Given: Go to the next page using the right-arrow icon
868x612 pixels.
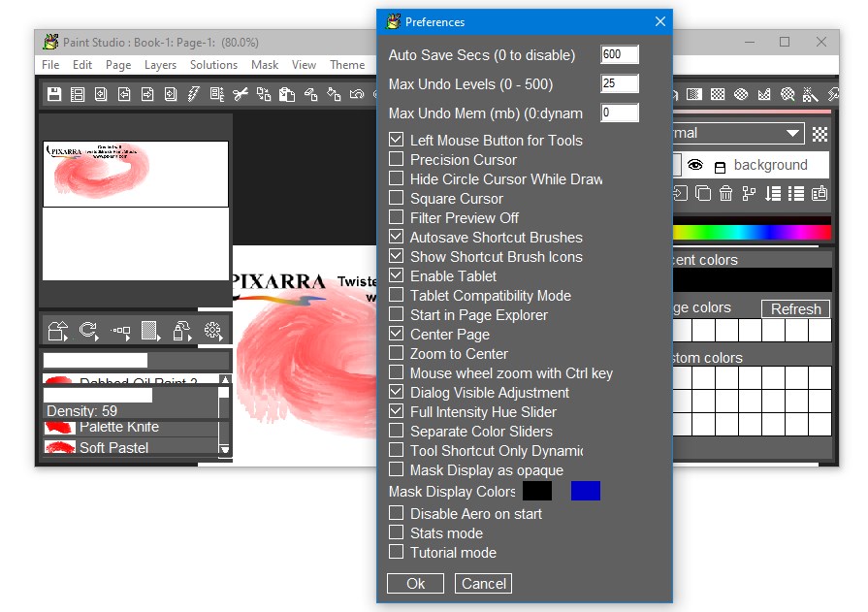Looking at the screenshot, I should point(147,94).
